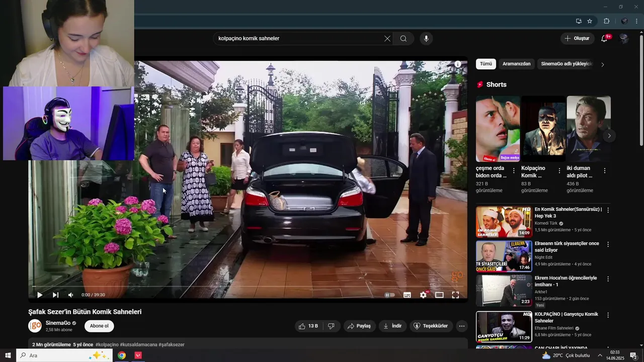Clear the YouTube search text
This screenshot has width=644, height=362.
point(387,39)
